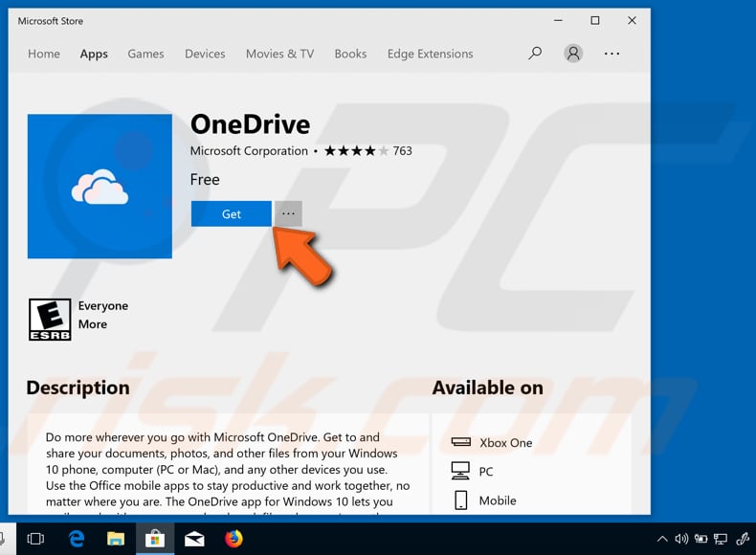Screen dimensions: 756x555
Task: Open the Movies & TV tab
Action: pos(279,54)
